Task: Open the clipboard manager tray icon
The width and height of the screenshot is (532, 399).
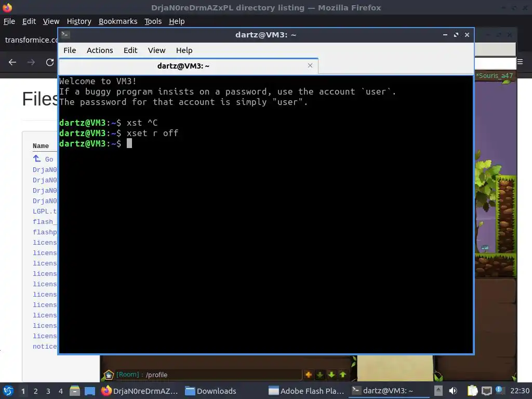Action: point(472,391)
